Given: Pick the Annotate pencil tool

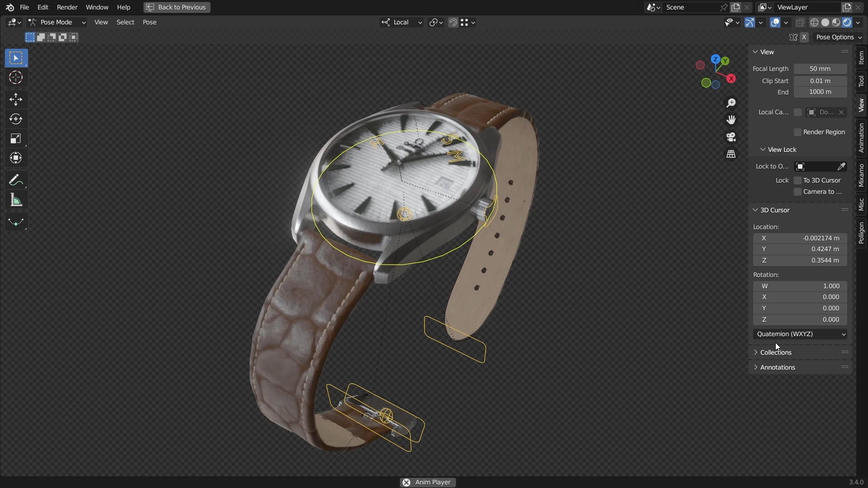Looking at the screenshot, I should pyautogui.click(x=16, y=180).
